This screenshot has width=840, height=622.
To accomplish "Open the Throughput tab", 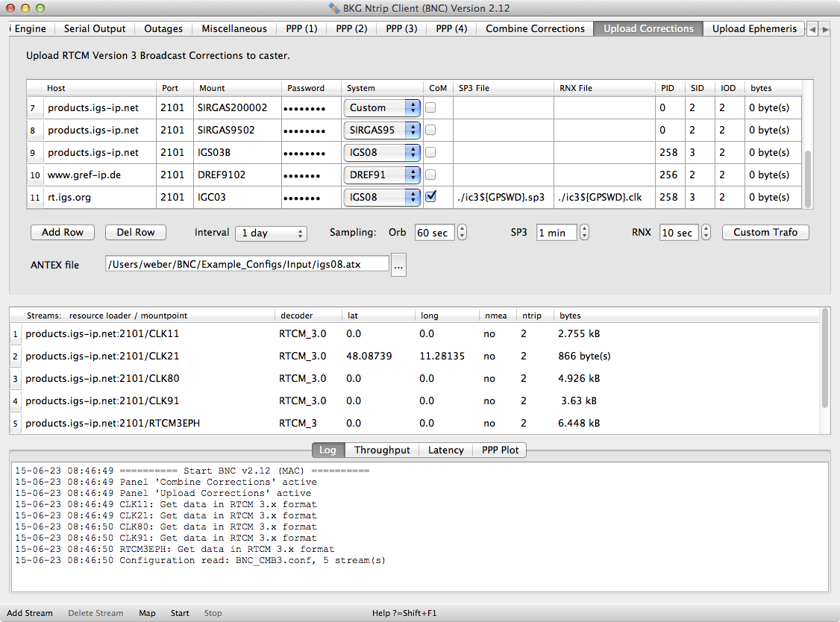I will tap(382, 450).
